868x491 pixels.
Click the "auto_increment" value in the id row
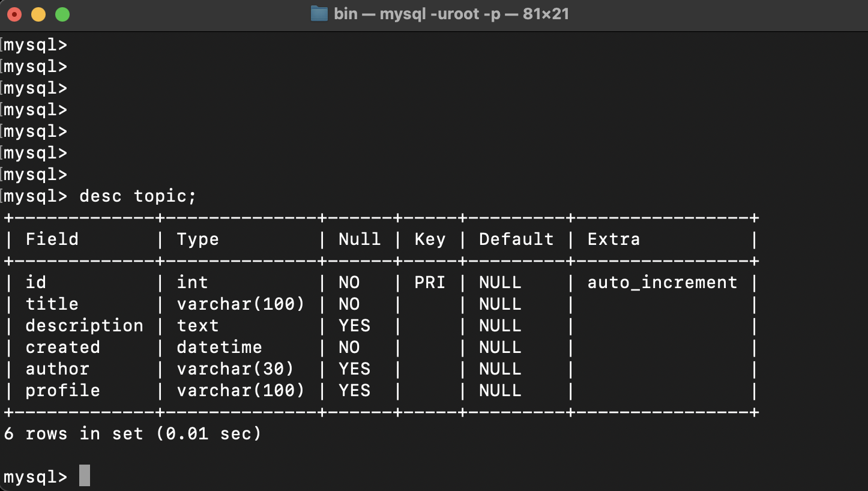[662, 283]
